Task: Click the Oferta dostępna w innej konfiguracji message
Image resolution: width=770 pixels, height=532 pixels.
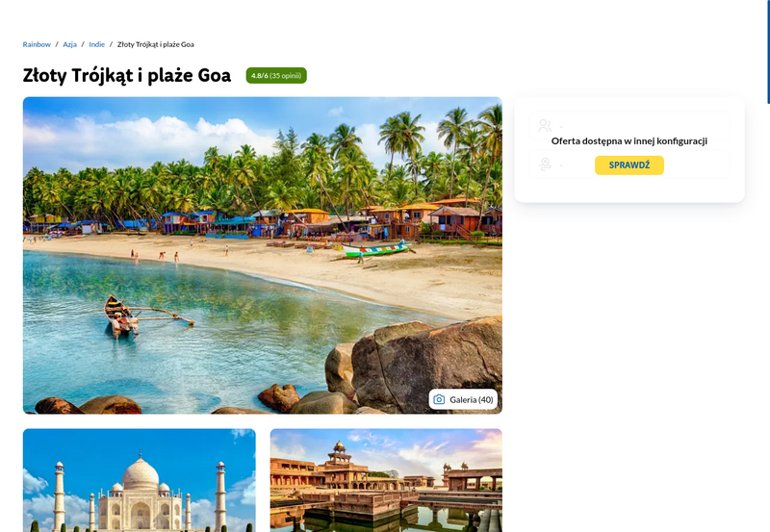Action: click(629, 140)
